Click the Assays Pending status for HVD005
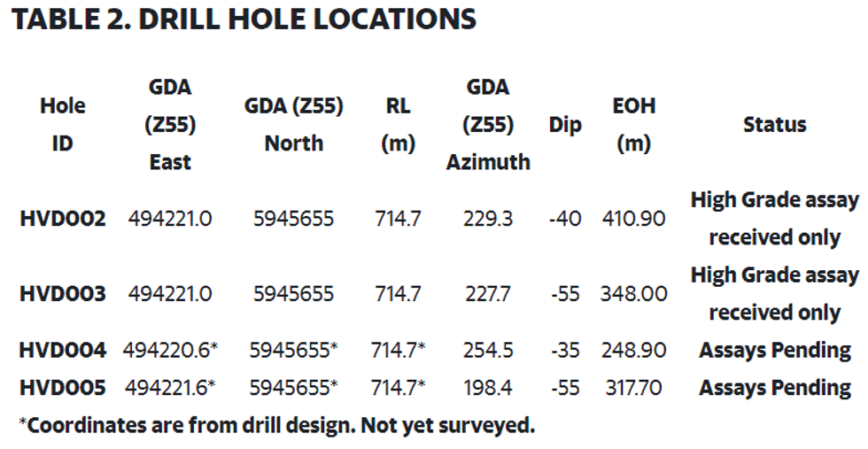 (x=775, y=388)
